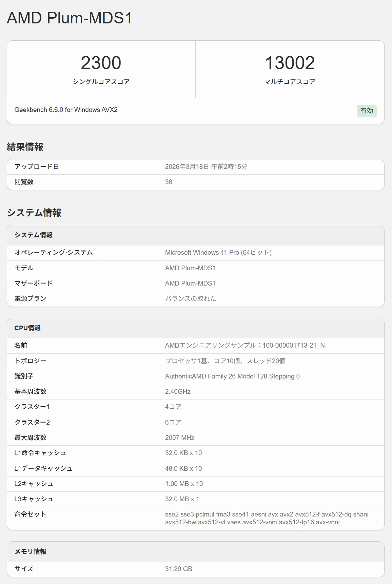Click the サイズ value 31.29 GB

(x=179, y=569)
